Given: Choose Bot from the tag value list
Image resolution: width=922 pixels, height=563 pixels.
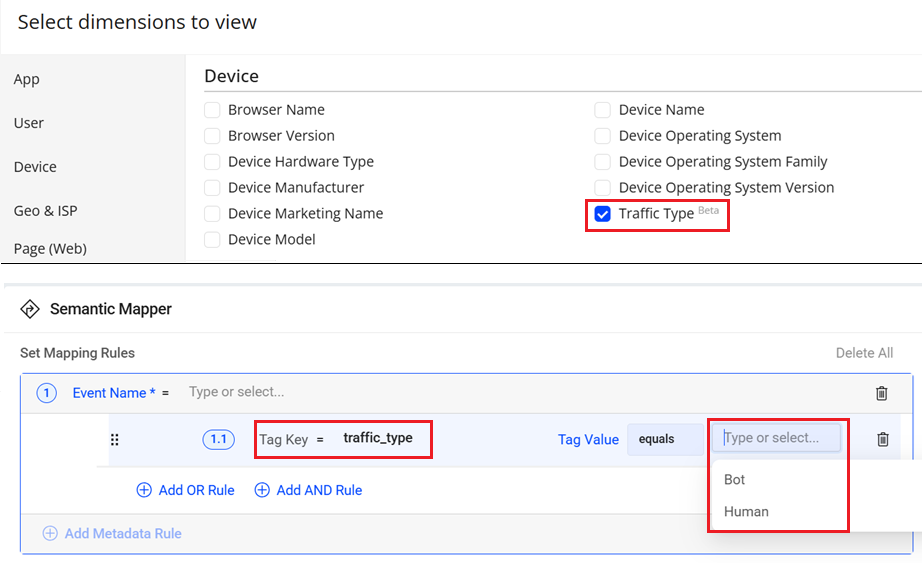Looking at the screenshot, I should [735, 479].
